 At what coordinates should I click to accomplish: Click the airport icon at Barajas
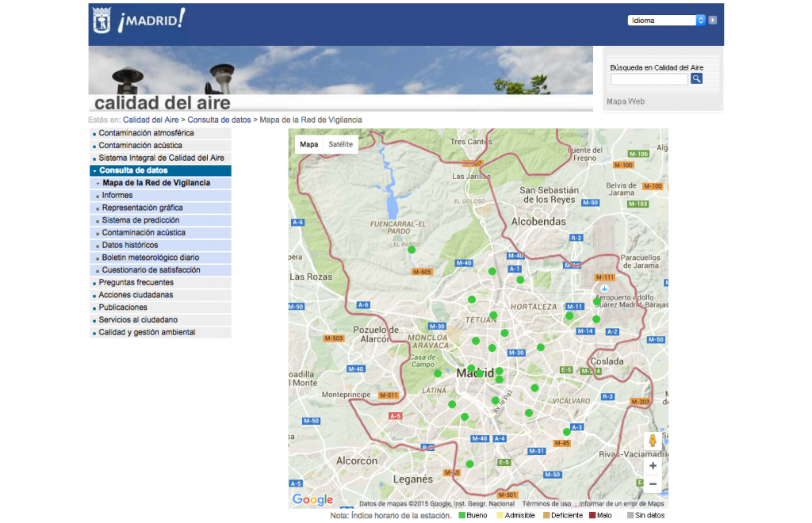pyautogui.click(x=604, y=288)
